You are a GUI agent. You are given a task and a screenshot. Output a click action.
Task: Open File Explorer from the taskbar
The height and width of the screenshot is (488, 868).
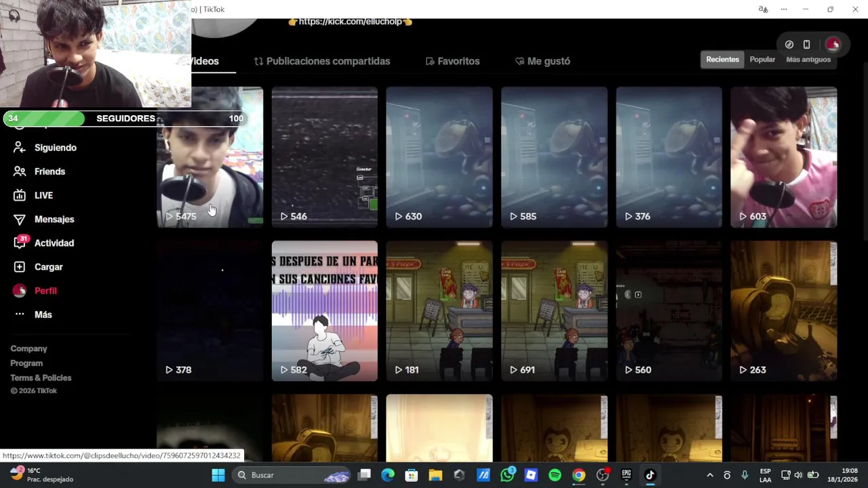(435, 475)
